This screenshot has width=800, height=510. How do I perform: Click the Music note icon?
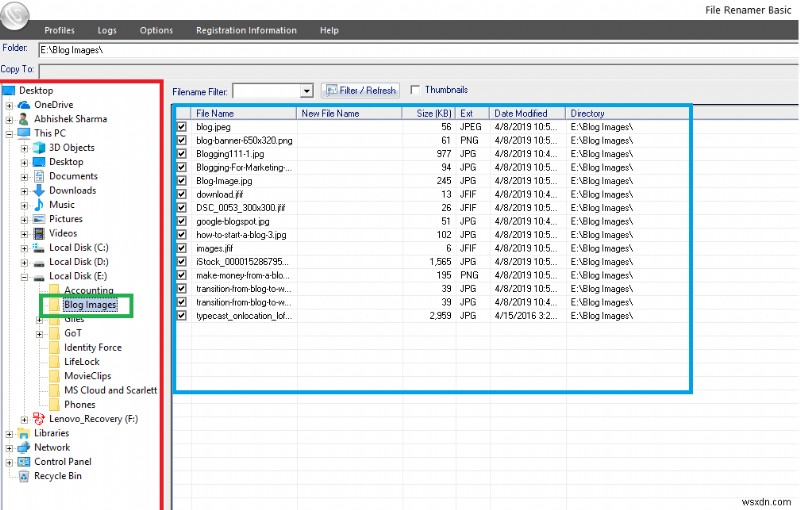39,205
